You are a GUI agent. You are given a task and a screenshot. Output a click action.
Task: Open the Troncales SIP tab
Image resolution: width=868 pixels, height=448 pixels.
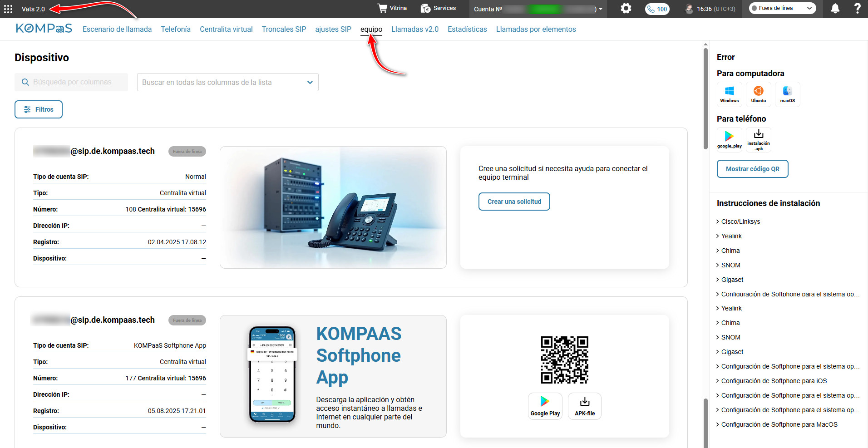pos(284,29)
